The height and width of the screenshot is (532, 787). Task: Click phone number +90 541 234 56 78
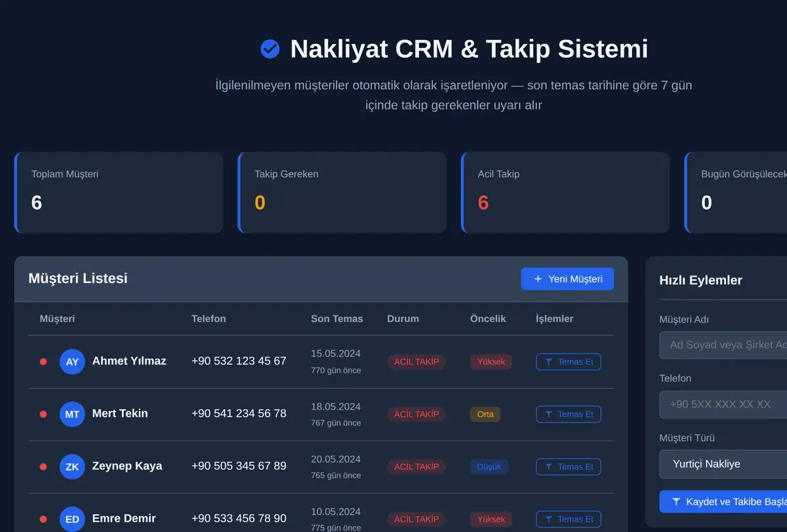coord(239,413)
